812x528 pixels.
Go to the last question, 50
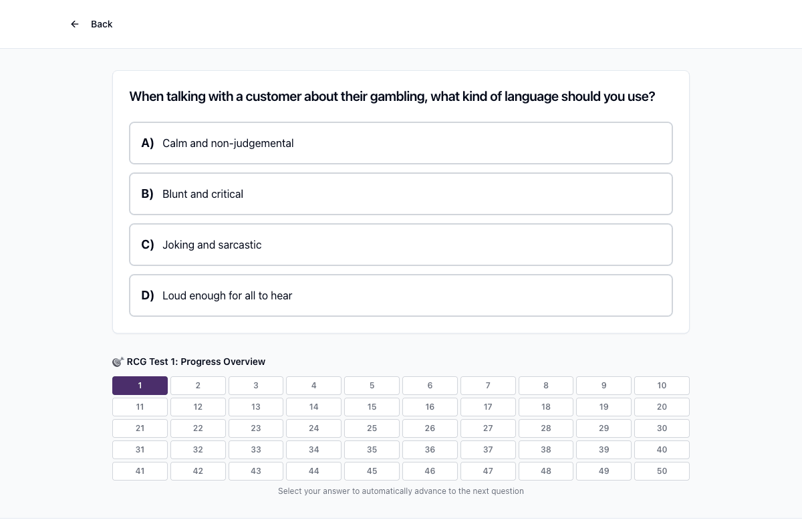pos(662,471)
